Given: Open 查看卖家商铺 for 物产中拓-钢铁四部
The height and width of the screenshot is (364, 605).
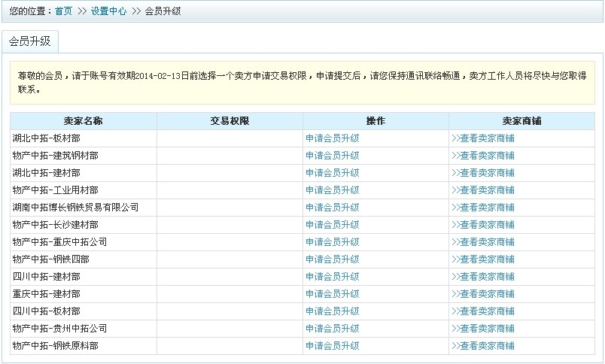Looking at the screenshot, I should coord(483,259).
